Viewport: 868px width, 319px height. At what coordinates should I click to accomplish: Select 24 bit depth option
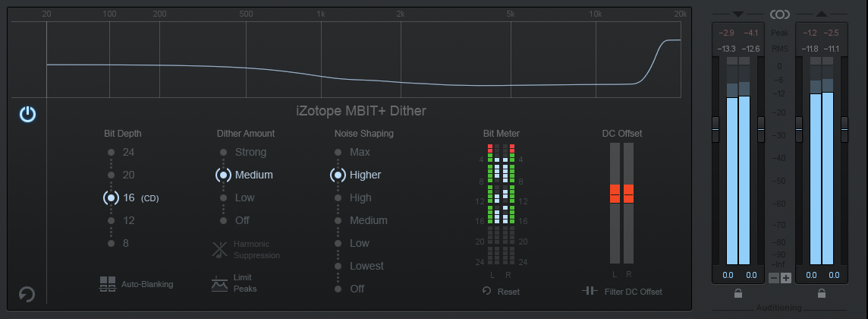[112, 152]
